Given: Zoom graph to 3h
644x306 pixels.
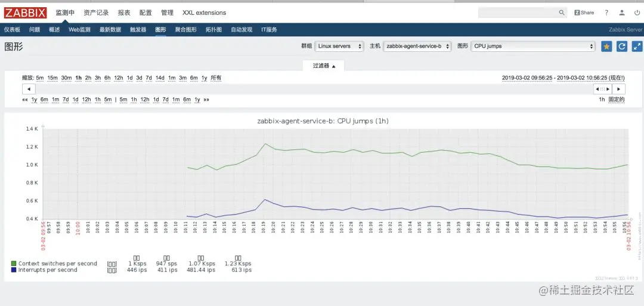Looking at the screenshot, I should [x=98, y=78].
